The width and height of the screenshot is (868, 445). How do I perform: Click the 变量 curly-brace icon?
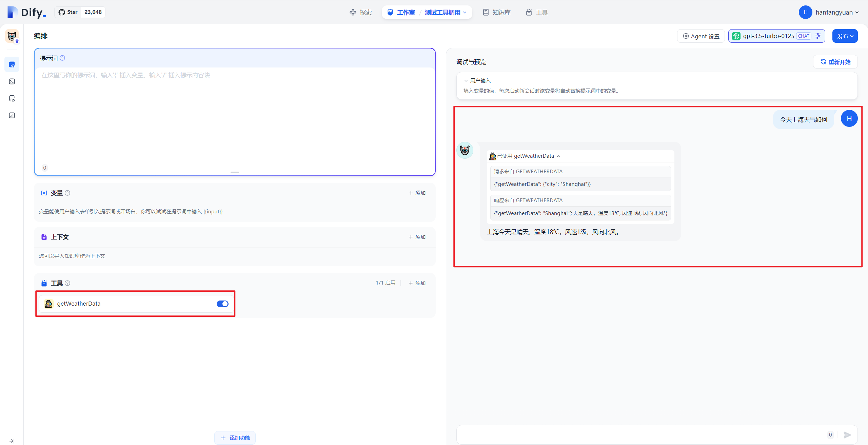(x=44, y=193)
